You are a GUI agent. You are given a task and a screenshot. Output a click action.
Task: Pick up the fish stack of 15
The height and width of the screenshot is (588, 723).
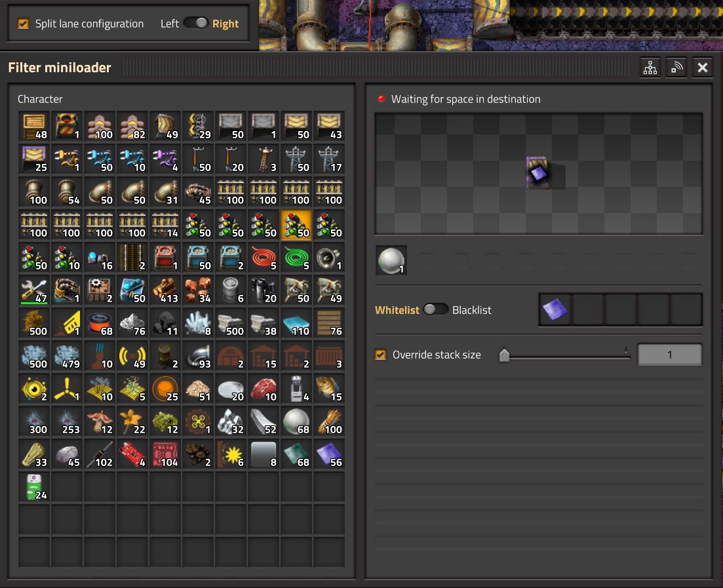tap(329, 388)
